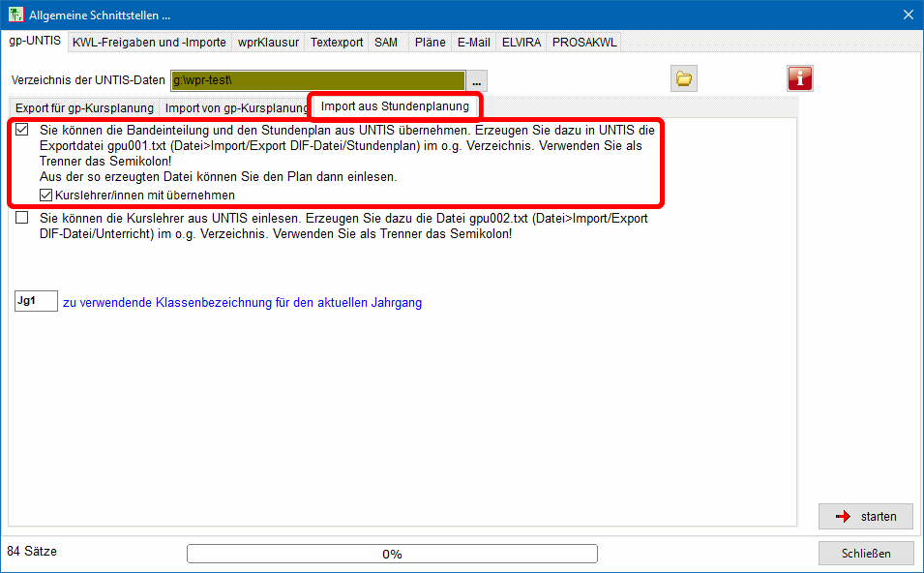Open the Pläne tab
The width and height of the screenshot is (924, 573).
click(x=430, y=43)
